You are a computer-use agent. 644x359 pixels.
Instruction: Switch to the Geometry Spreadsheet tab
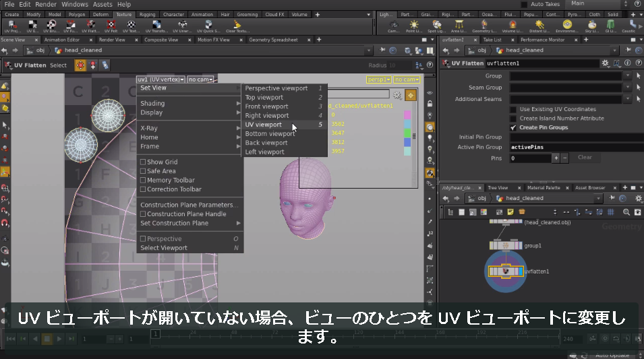[x=273, y=40]
